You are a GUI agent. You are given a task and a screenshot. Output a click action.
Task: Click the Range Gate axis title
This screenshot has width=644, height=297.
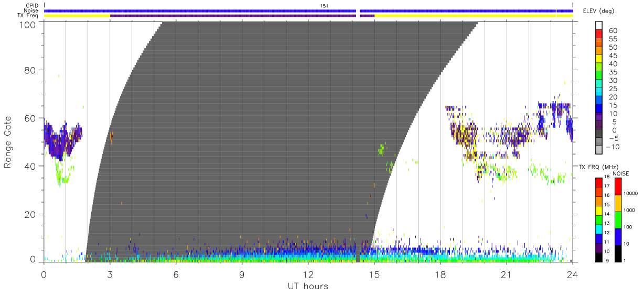coord(8,142)
